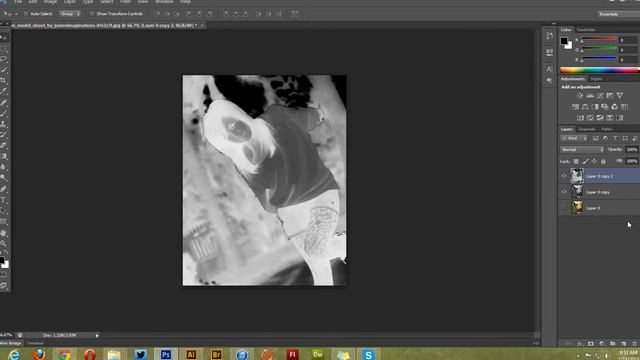Click foreground color swatch in Color panel

564,40
